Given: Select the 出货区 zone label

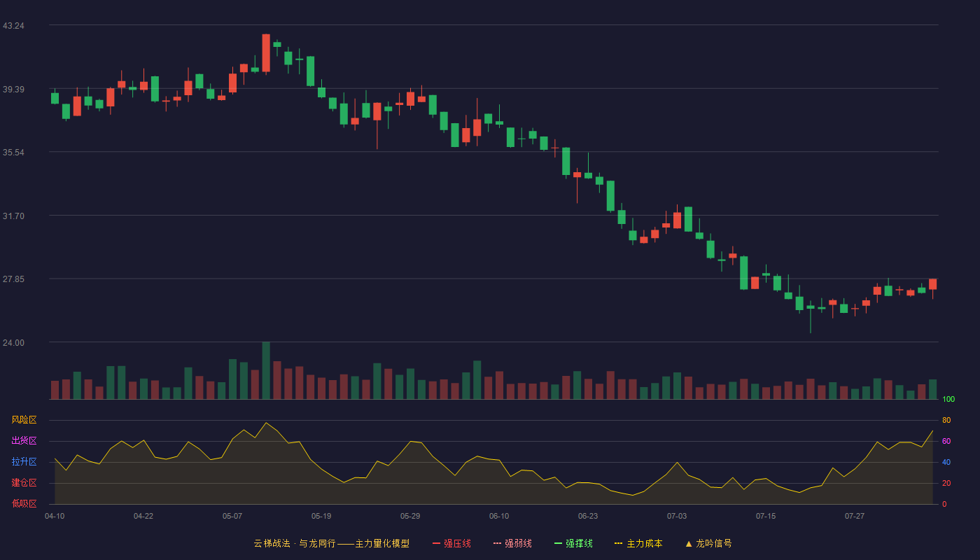Looking at the screenshot, I should pos(24,441).
